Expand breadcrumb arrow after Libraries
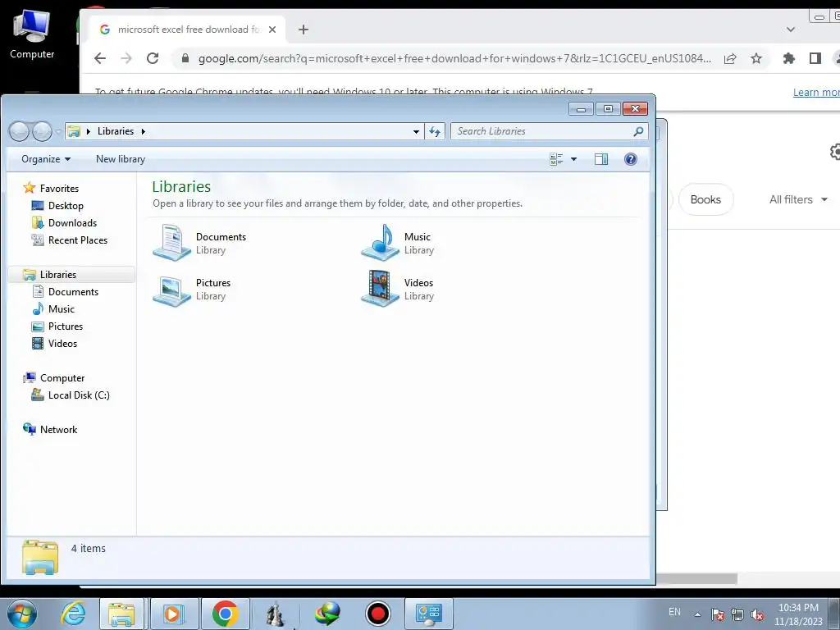Screen dimensions: 840x630 coord(143,131)
